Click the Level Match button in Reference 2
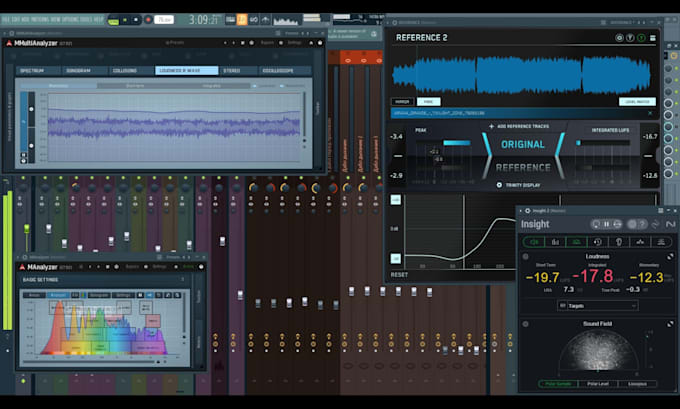This screenshot has height=409, width=680. (637, 101)
